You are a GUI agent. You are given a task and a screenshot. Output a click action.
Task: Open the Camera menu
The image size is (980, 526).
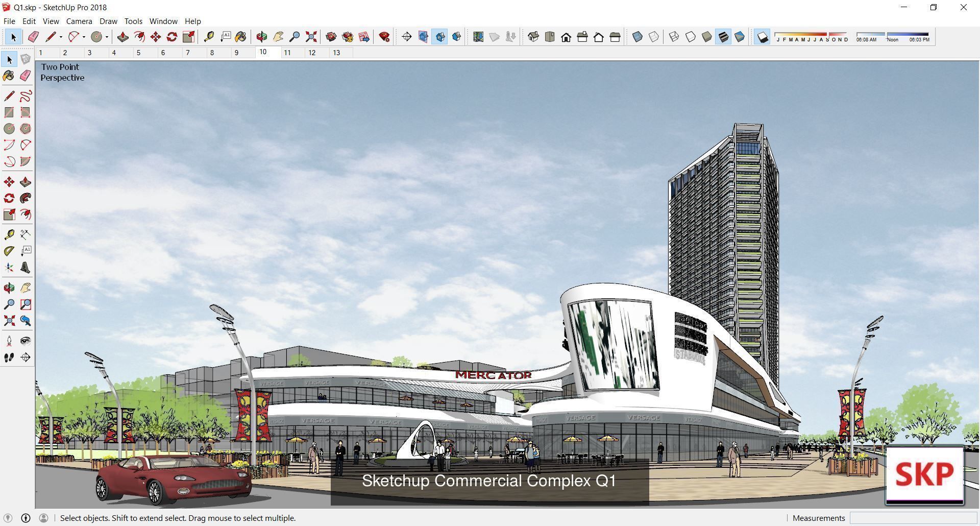tap(79, 21)
